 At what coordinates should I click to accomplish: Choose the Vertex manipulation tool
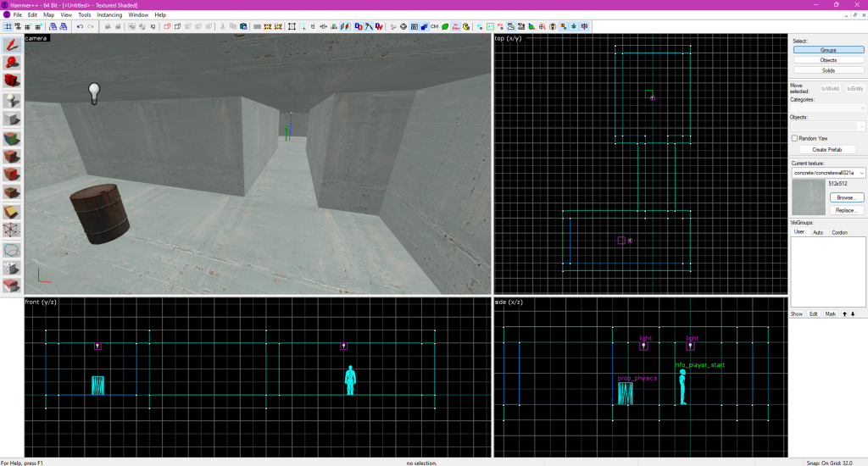tap(12, 230)
